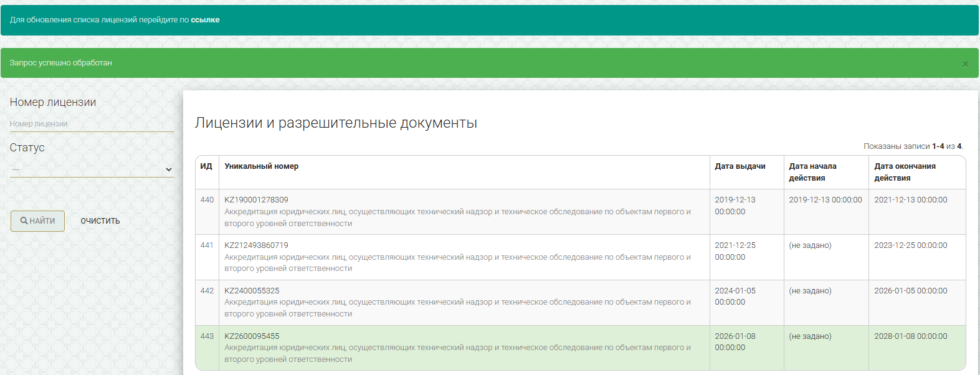Click the ID cell 441
Viewport: 980px width, 375px height.
[x=207, y=245]
